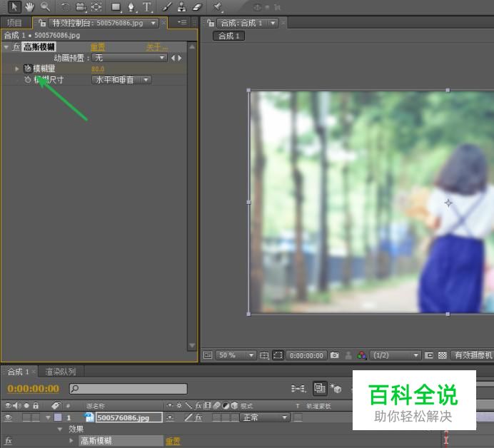Toggle the transparency grid icon
Screen dimensions: 494x448
pyautogui.click(x=443, y=356)
